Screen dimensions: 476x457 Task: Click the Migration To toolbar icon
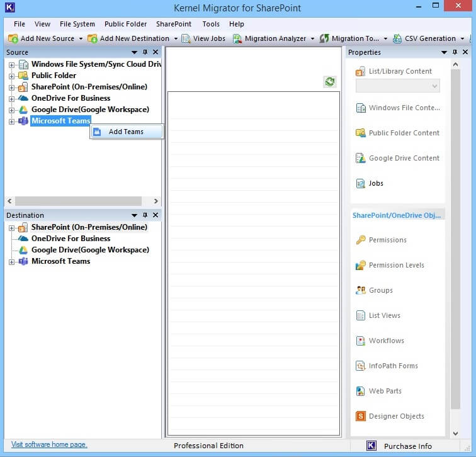coord(324,38)
